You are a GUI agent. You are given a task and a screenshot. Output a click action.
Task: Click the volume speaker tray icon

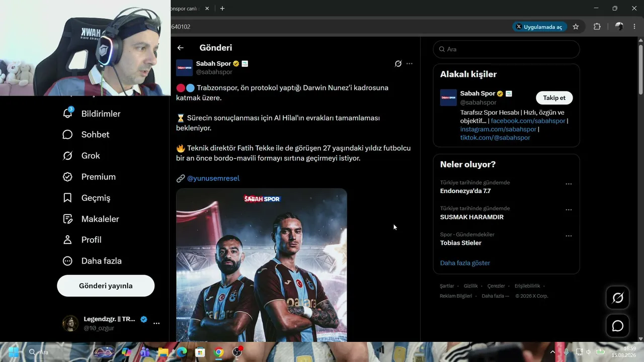589,352
